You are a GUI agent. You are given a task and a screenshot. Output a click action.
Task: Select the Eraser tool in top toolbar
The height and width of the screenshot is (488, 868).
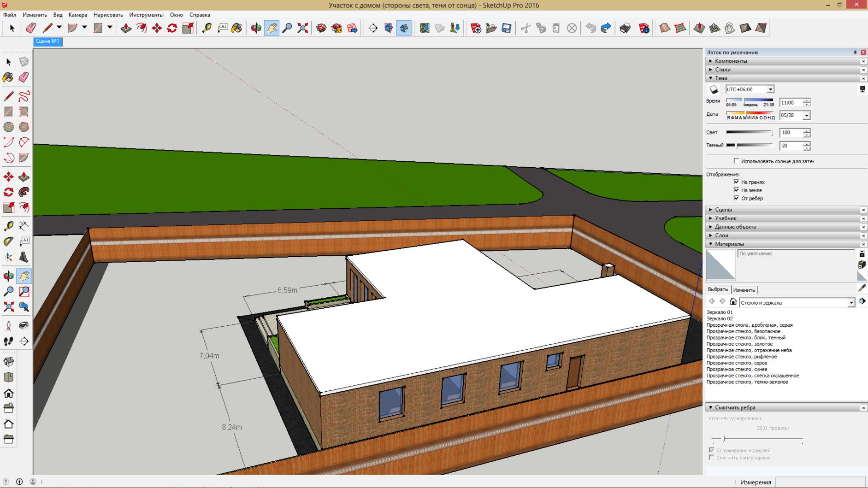(31, 28)
